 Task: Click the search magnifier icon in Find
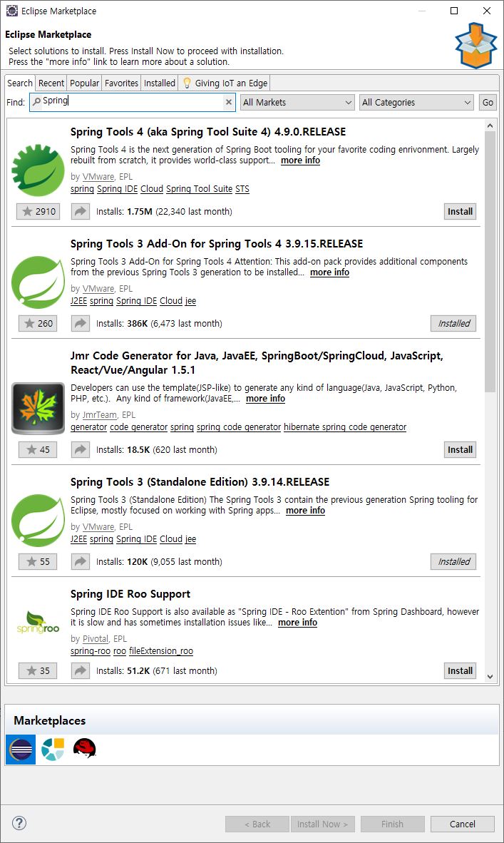(x=36, y=101)
